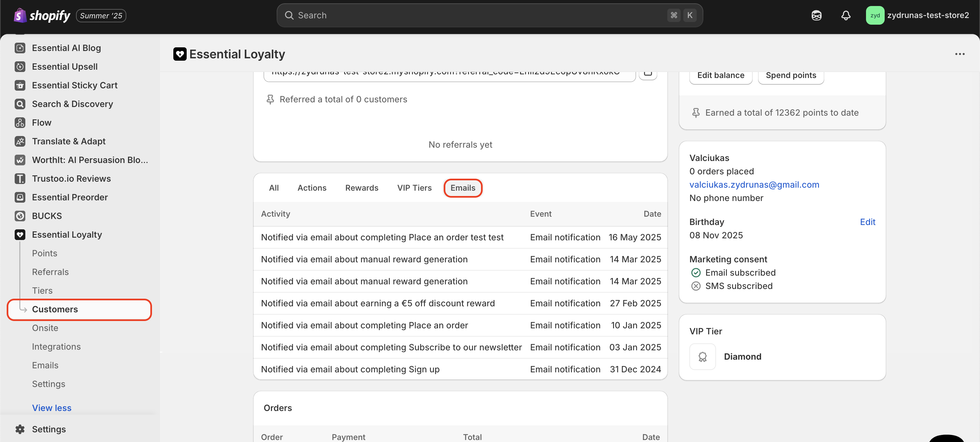Click the Flow app icon

coord(20,122)
